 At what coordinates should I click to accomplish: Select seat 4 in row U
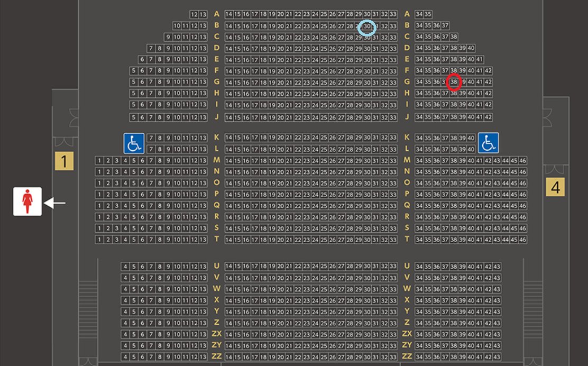coord(125,267)
